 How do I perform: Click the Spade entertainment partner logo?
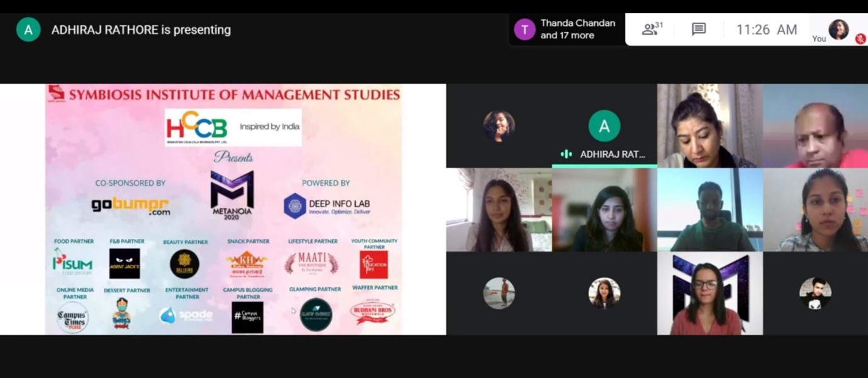(186, 315)
